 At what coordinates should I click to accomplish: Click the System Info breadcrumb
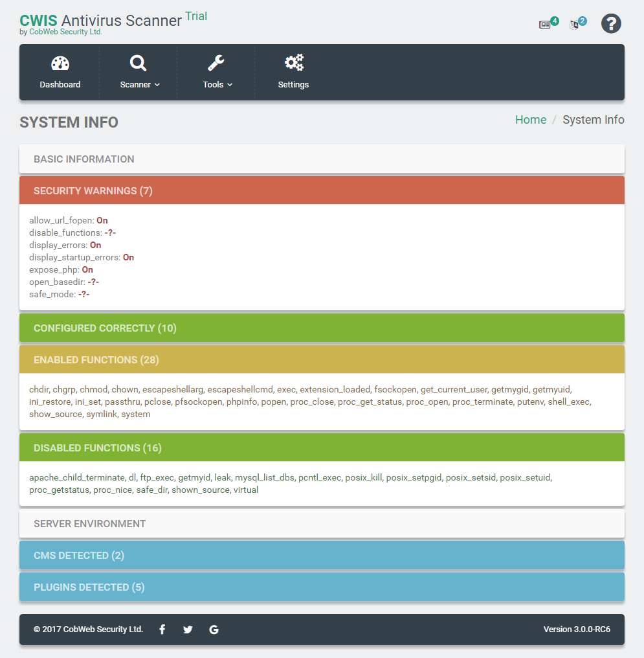(594, 120)
